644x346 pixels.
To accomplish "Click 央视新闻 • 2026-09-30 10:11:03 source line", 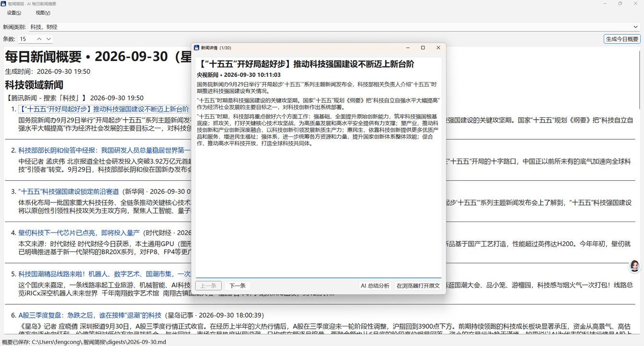I will 239,75.
